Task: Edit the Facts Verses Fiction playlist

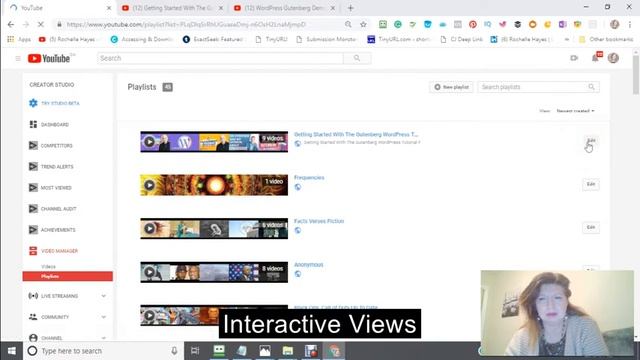Action: 591,227
